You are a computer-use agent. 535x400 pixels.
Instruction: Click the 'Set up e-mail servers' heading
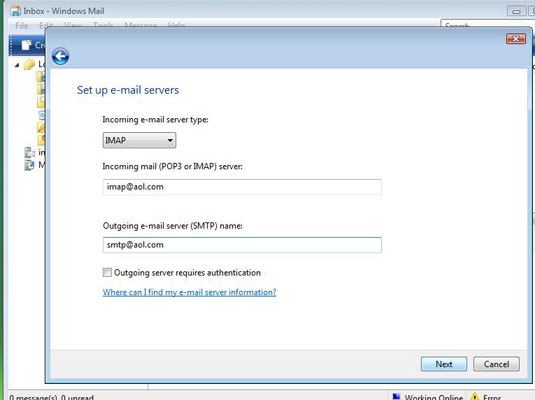[128, 90]
